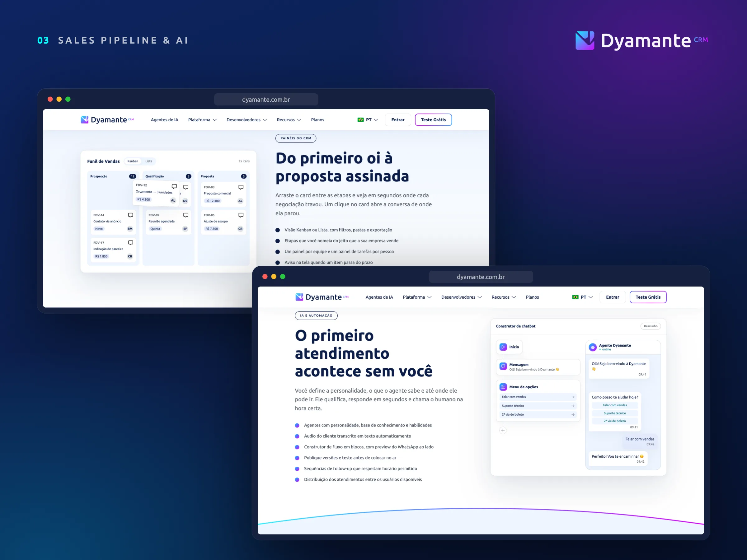
Task: Click the 25 itens counter text
Action: click(244, 161)
